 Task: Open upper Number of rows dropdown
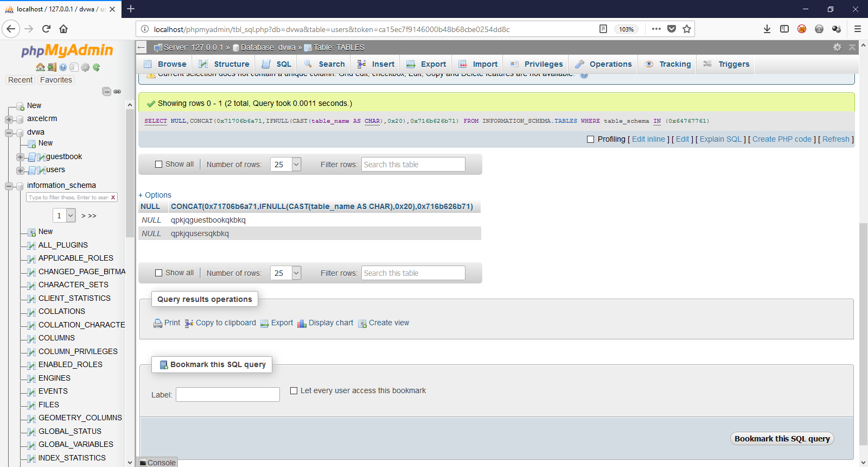(286, 165)
